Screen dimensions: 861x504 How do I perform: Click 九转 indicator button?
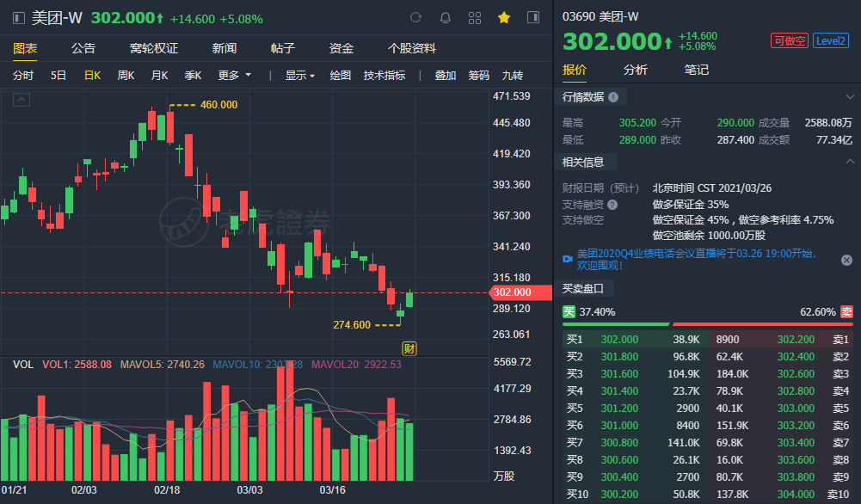coord(513,75)
